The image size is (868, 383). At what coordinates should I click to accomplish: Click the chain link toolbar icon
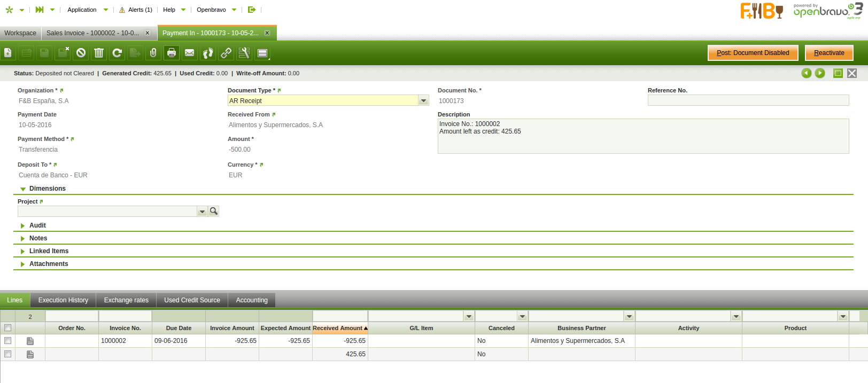tap(226, 53)
